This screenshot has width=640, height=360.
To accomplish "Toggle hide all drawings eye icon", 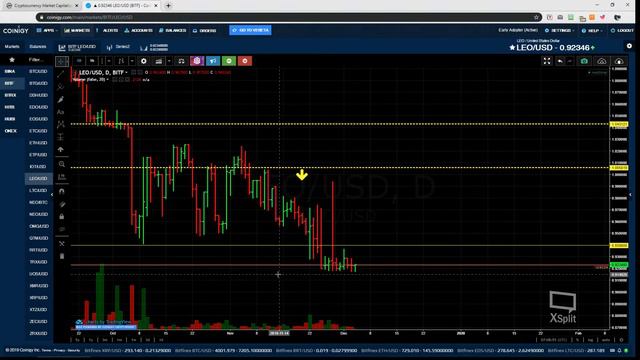I will point(62,229).
